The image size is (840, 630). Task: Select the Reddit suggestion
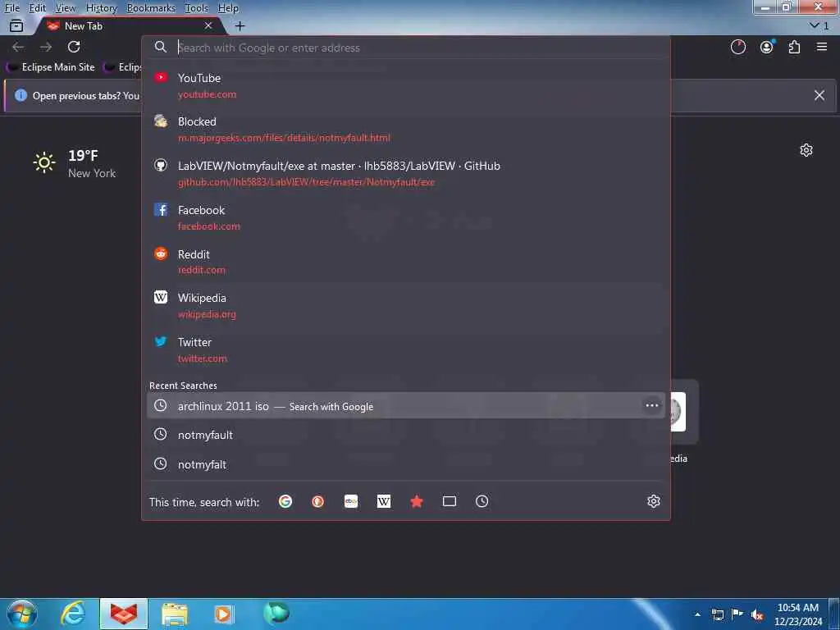[406, 262]
